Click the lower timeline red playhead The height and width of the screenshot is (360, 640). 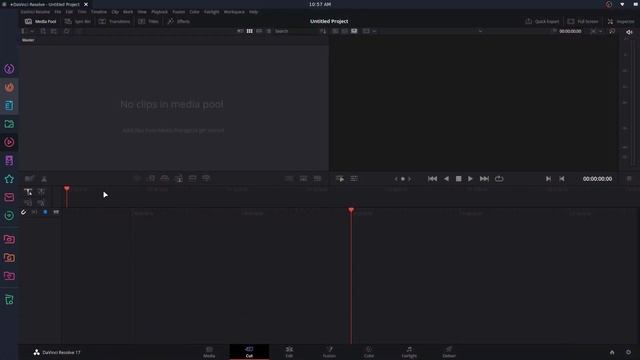click(x=351, y=211)
